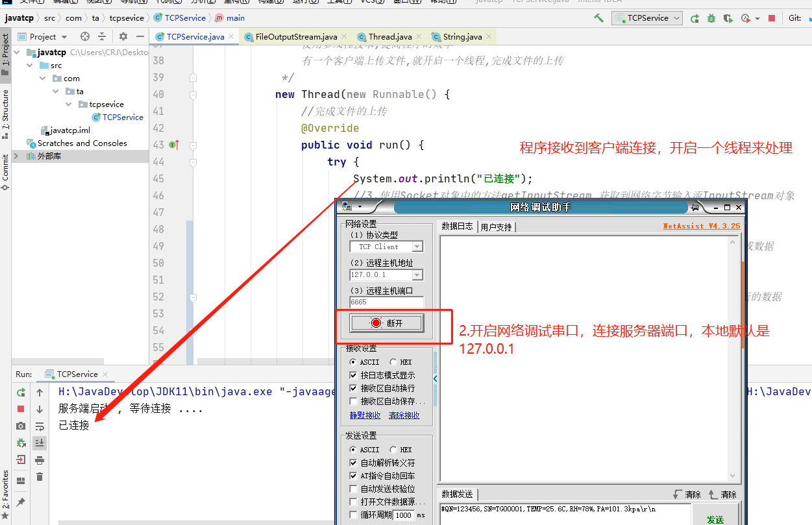This screenshot has width=812, height=525.
Task: Run TCPService with Coverage icon
Action: coord(727,18)
